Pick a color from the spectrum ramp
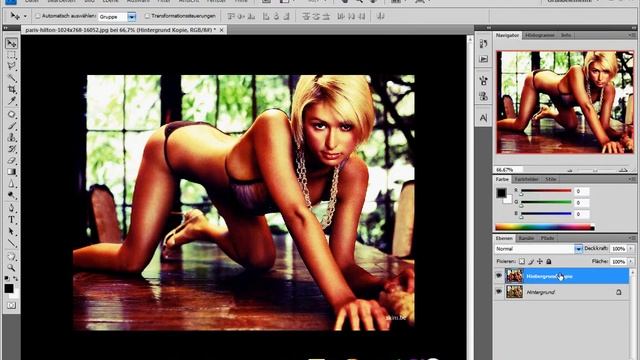 coord(544,227)
